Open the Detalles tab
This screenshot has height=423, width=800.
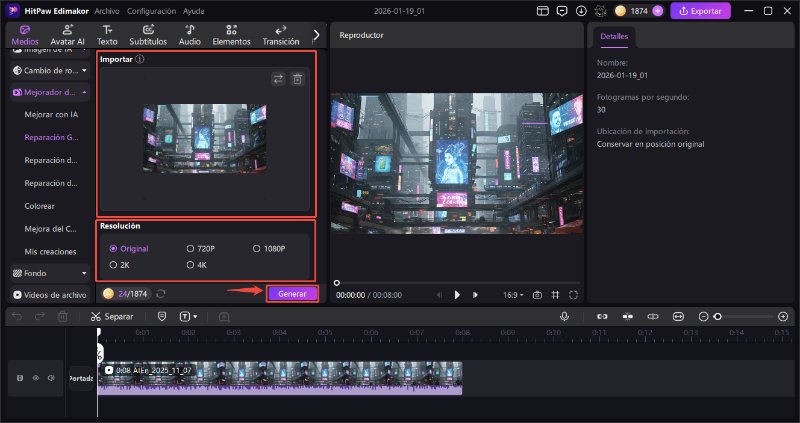click(614, 37)
